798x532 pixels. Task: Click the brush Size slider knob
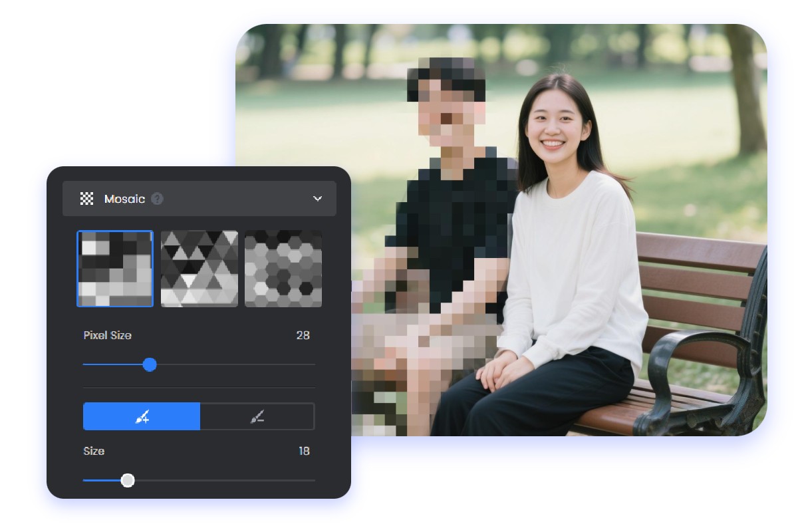coord(128,480)
